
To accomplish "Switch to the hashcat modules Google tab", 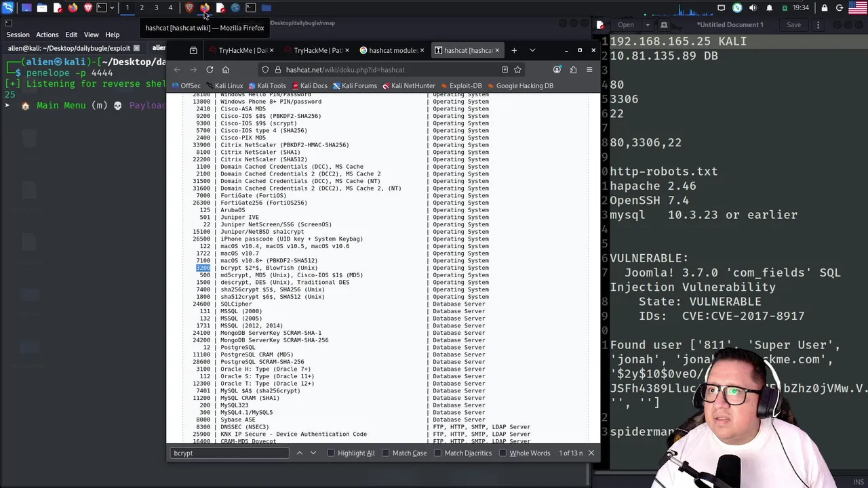I will [x=392, y=50].
